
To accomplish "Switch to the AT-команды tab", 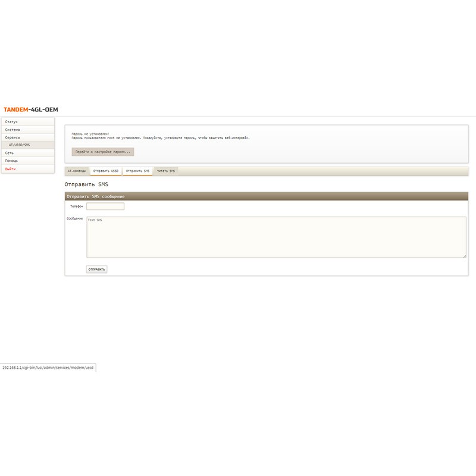I will point(76,171).
